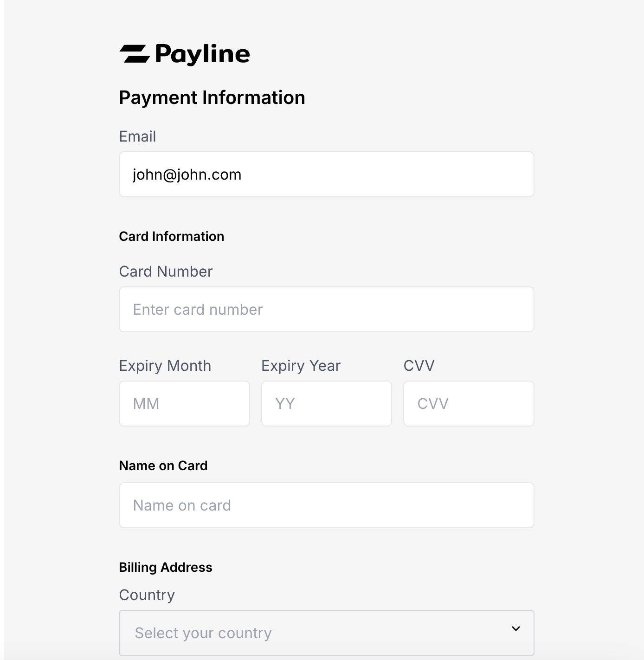Click the Country label
The width and height of the screenshot is (644, 660).
[x=147, y=595]
